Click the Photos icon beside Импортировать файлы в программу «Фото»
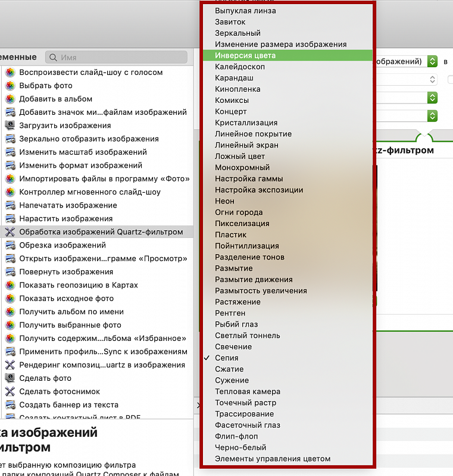This screenshot has height=476, width=453. click(x=10, y=179)
